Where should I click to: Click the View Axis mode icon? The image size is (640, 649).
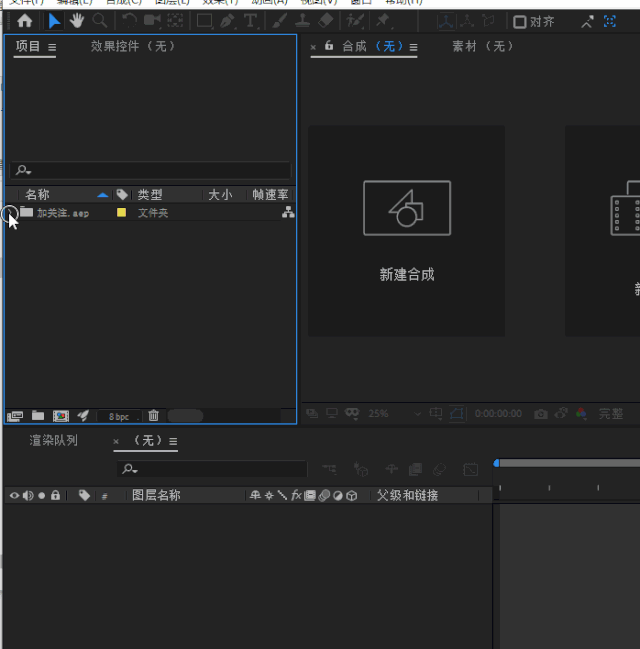pyautogui.click(x=489, y=21)
